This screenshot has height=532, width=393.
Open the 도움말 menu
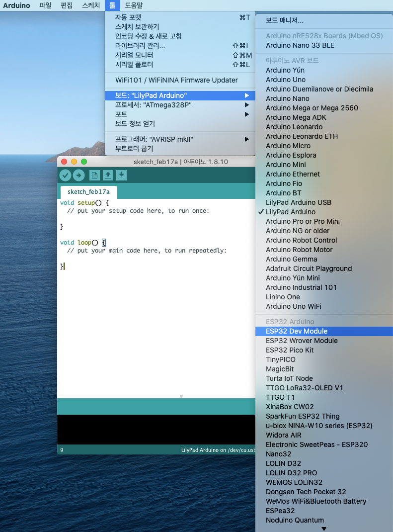[x=134, y=5]
